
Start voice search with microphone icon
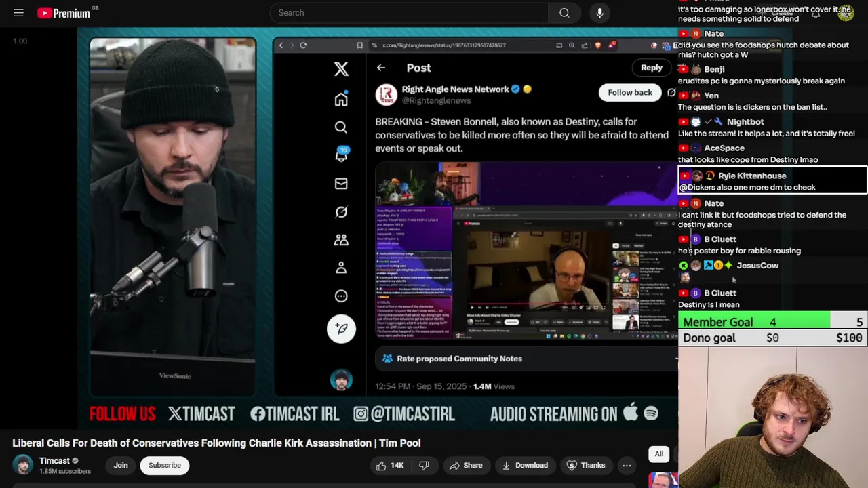pyautogui.click(x=599, y=13)
